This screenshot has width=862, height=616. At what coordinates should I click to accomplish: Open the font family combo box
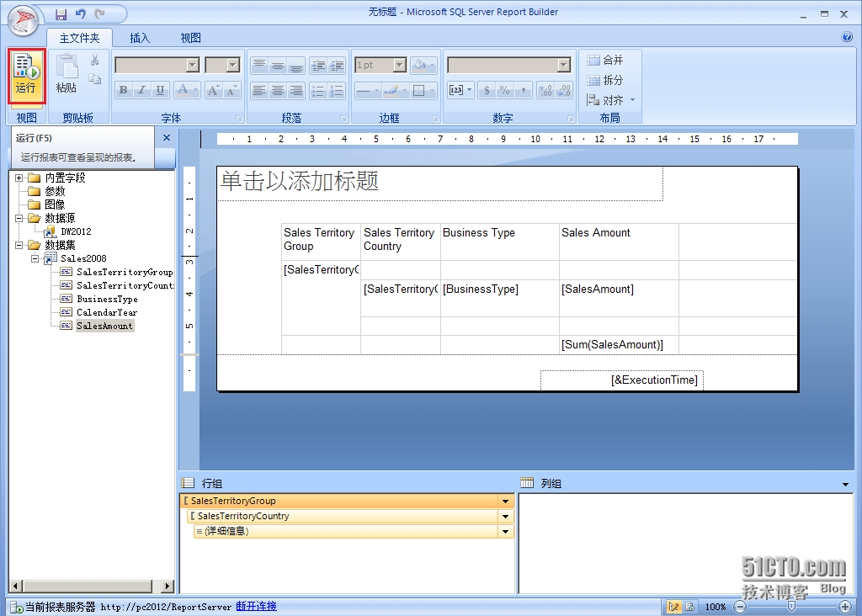[x=157, y=66]
